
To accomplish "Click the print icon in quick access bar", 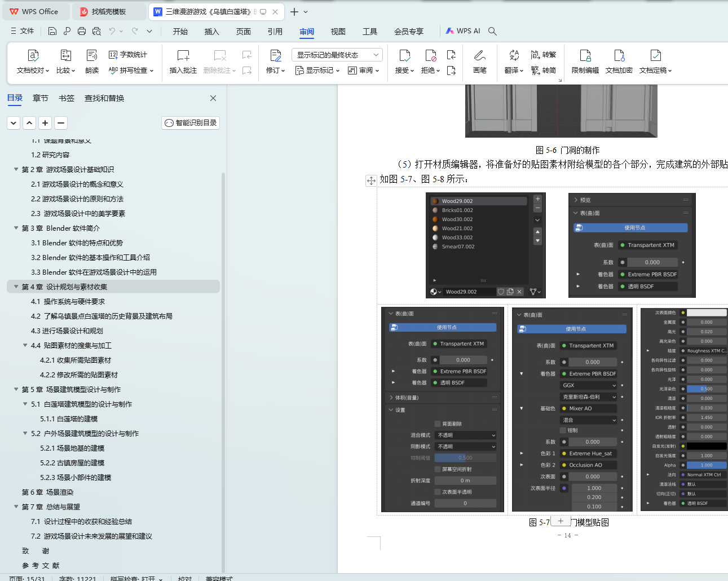I will (82, 31).
